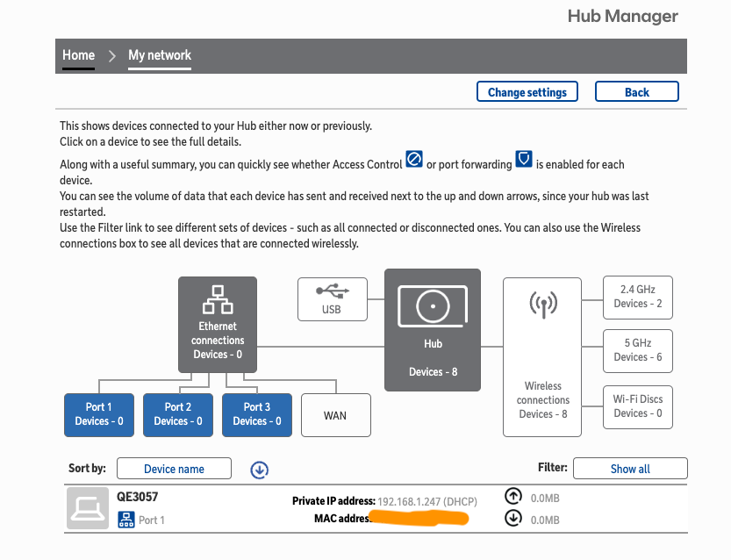This screenshot has width=731, height=560.
Task: Click the USB symbol icon
Action: click(332, 290)
